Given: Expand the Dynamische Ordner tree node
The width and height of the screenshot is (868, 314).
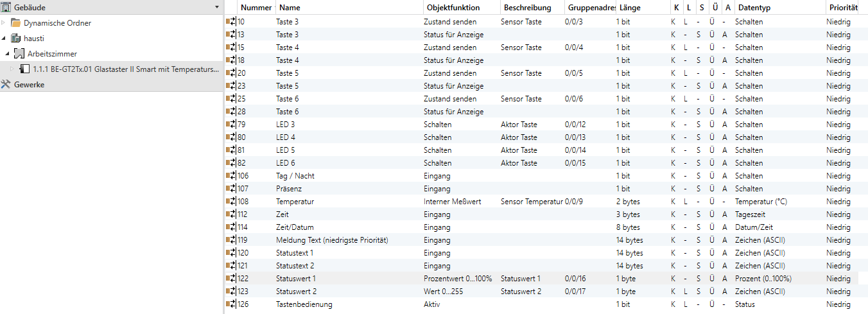Looking at the screenshot, I should (4, 23).
